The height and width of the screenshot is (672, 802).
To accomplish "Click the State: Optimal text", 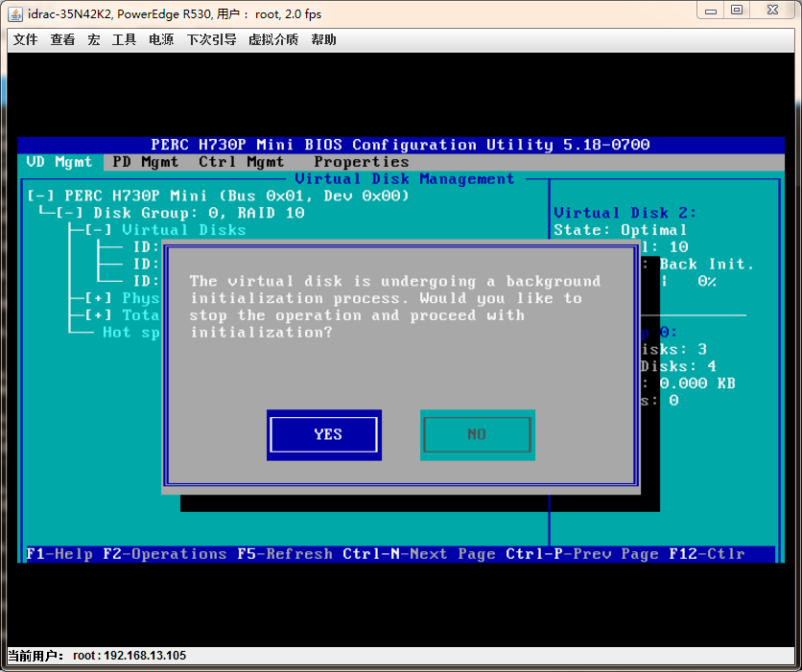I will click(620, 230).
